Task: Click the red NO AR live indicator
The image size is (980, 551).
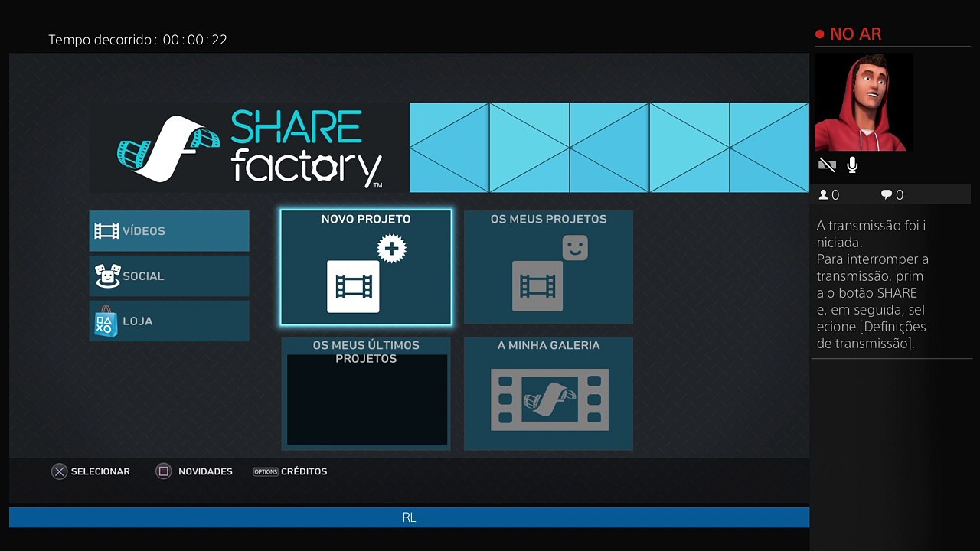Action: [x=848, y=34]
